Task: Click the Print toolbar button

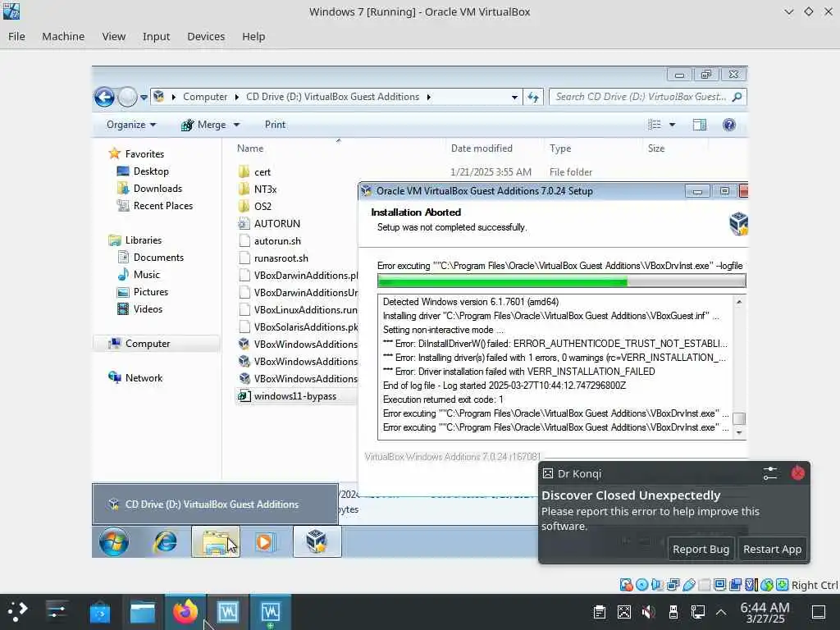Action: (275, 125)
